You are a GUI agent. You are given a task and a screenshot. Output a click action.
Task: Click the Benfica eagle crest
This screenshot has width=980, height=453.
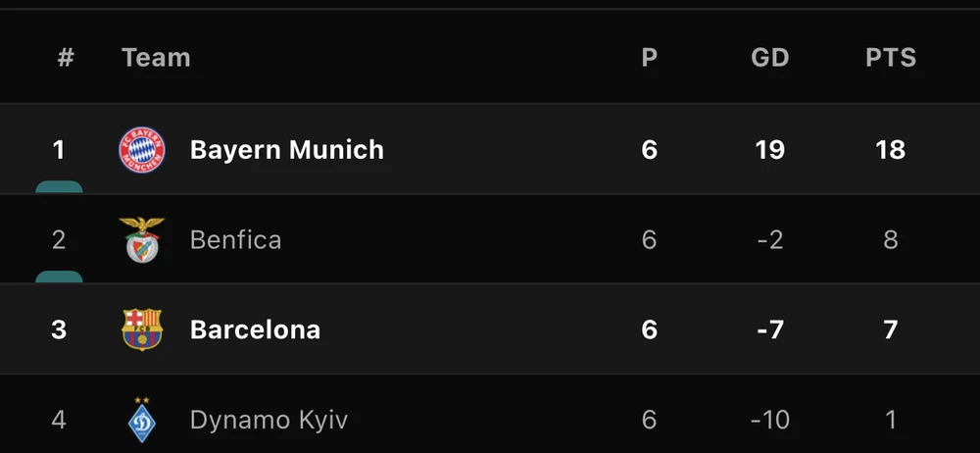(x=142, y=240)
